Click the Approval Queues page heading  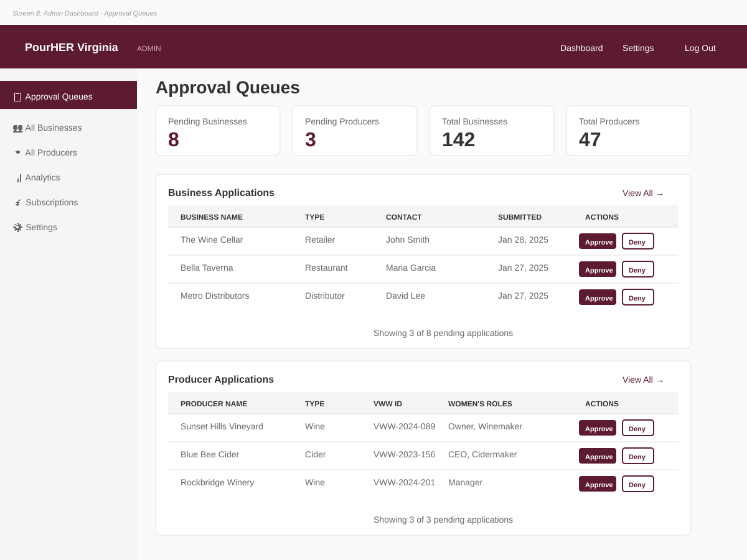point(228,88)
